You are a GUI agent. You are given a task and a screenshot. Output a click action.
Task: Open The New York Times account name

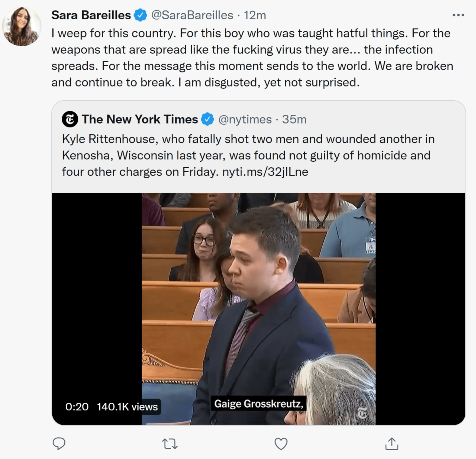pos(140,119)
